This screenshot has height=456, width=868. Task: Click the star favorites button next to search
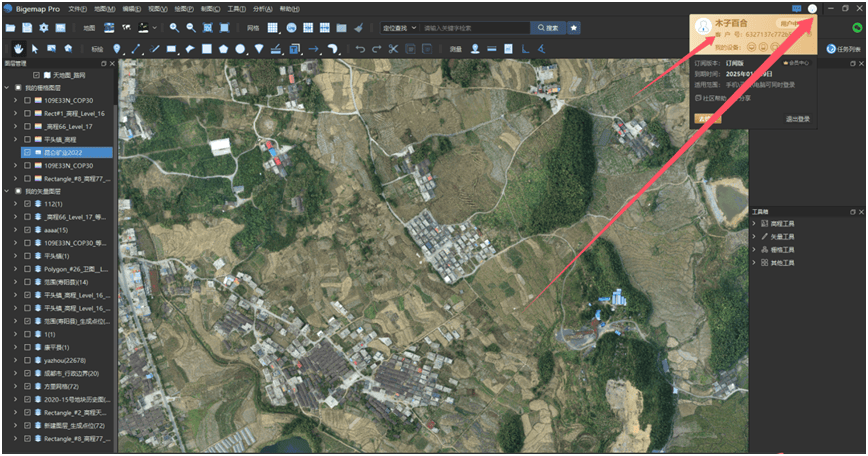tap(574, 28)
